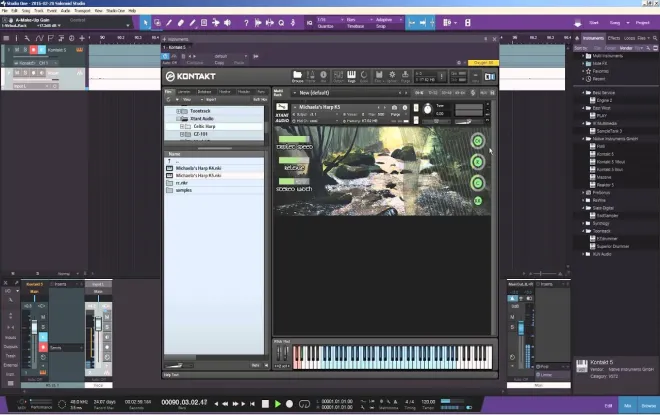Select the Listen speaker tool in the toolbar
Screen dimensions: 660x415
pyautogui.click(x=227, y=23)
